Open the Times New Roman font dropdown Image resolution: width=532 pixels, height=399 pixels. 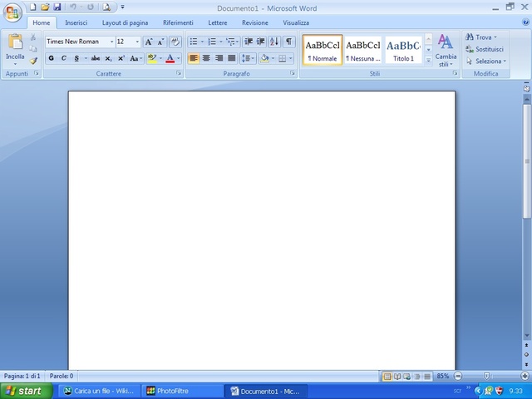pyautogui.click(x=111, y=42)
